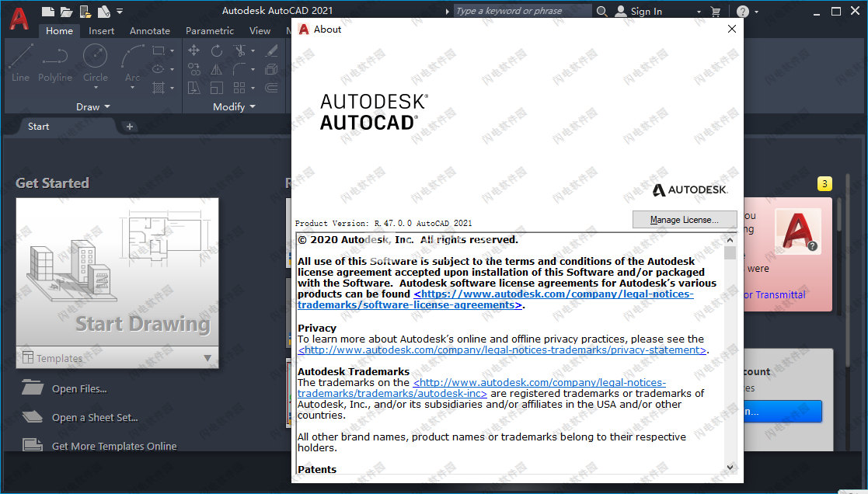Select the Hatch tool
The image size is (868, 494).
159,88
